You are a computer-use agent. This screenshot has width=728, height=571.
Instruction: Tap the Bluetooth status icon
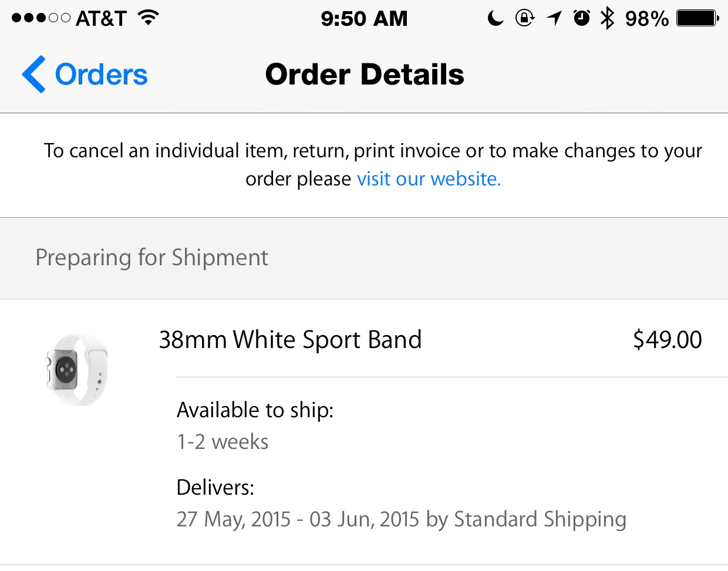(x=607, y=19)
